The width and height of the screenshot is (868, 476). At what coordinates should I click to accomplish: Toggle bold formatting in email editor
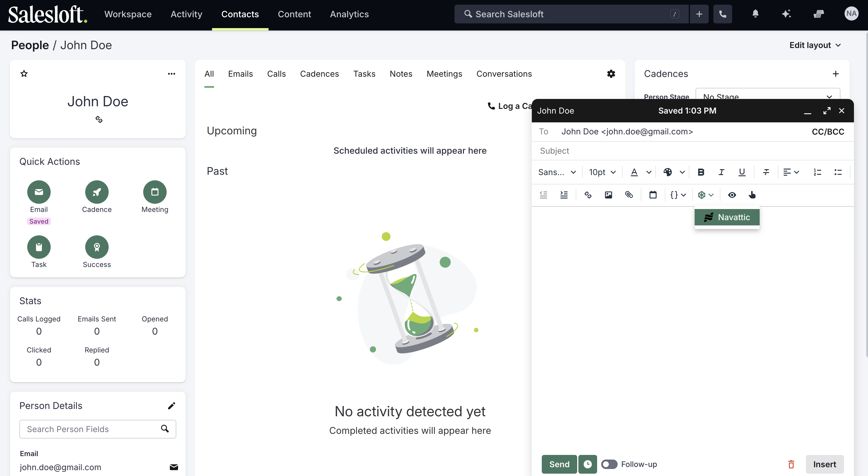[x=701, y=172]
